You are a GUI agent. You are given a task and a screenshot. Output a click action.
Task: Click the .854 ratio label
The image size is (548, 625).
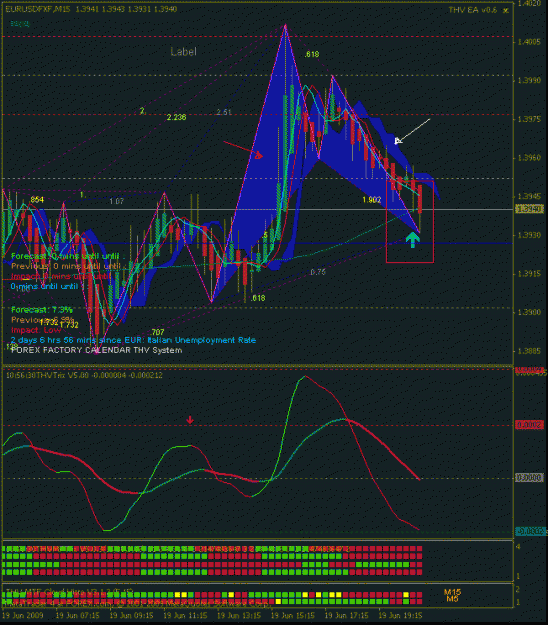click(36, 199)
